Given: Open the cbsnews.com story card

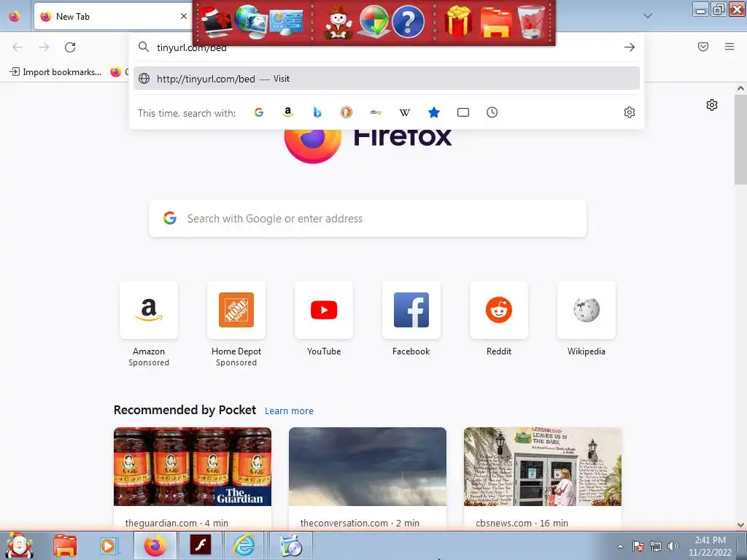Looking at the screenshot, I should tap(543, 478).
